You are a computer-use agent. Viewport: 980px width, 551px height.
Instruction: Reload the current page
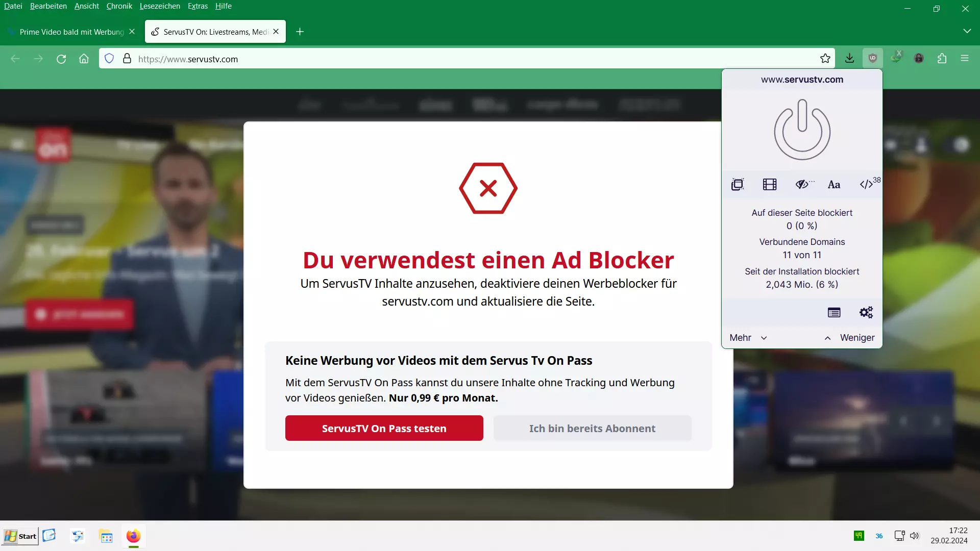61,59
